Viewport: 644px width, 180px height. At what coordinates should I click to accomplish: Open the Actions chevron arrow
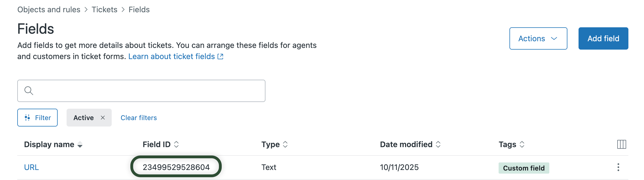tap(554, 39)
